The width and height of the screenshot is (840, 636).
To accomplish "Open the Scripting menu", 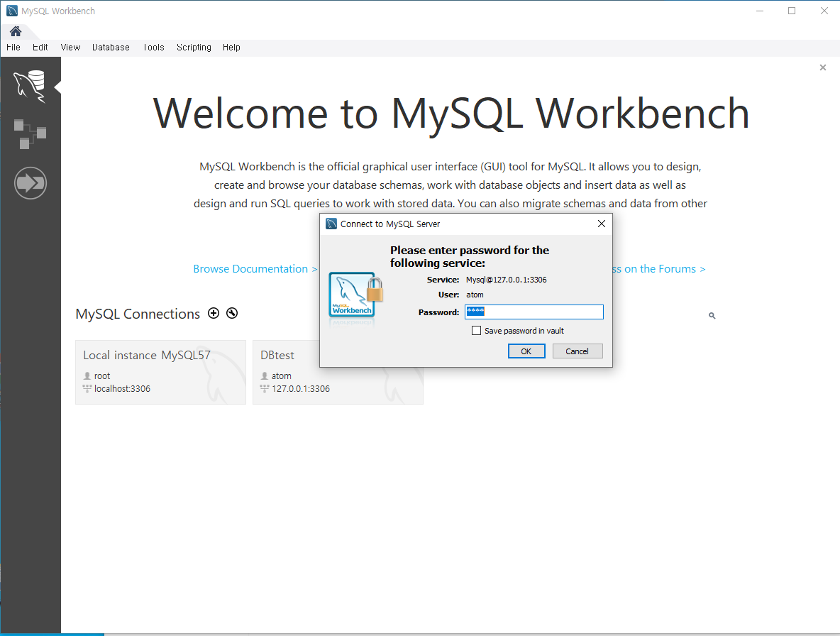I will click(x=194, y=47).
